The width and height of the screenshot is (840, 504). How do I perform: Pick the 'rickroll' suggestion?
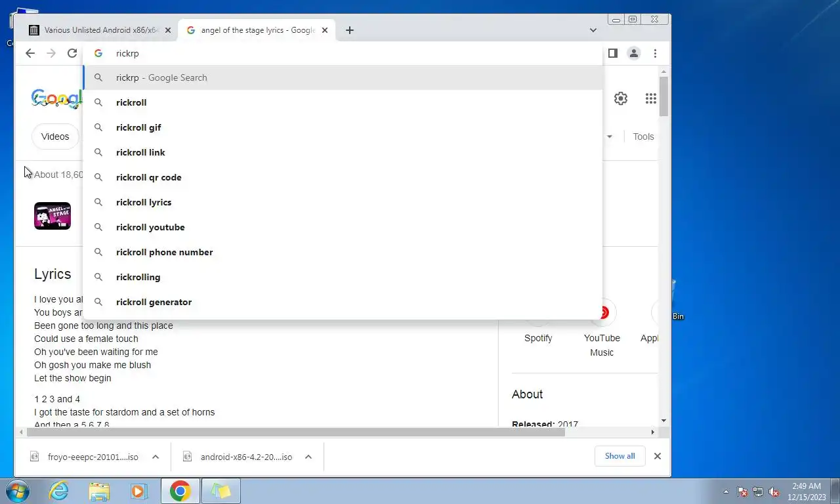343,102
